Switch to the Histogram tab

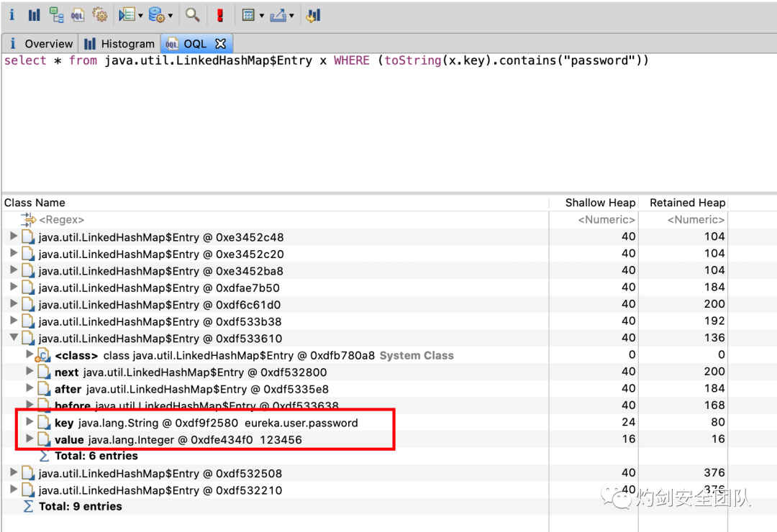pyautogui.click(x=119, y=44)
